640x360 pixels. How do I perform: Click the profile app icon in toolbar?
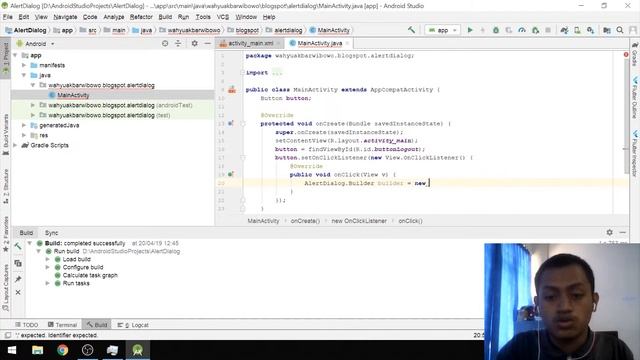(522, 30)
